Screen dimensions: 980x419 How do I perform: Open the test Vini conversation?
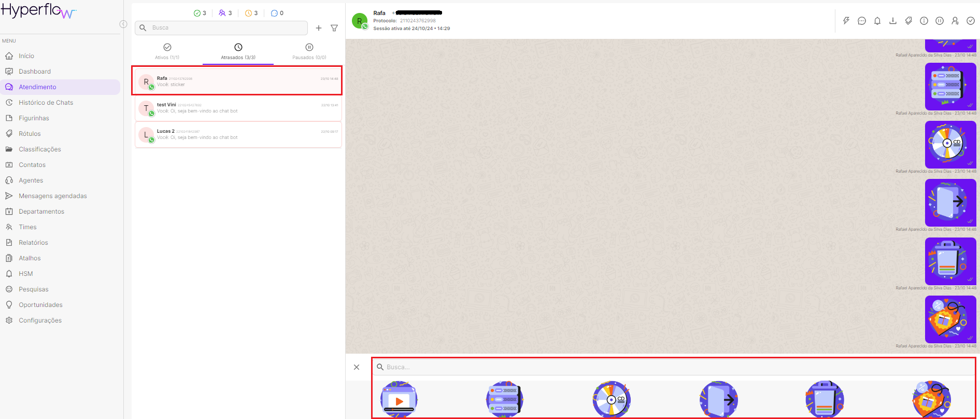point(238,108)
